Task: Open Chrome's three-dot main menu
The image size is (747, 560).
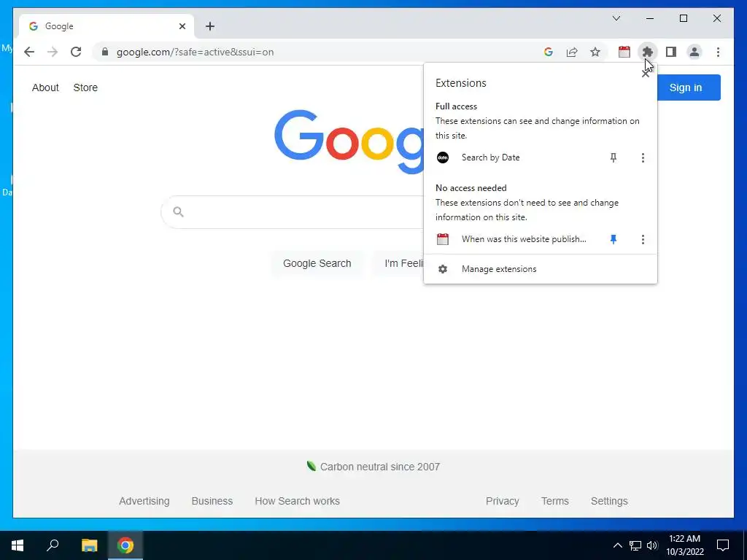Action: click(x=718, y=52)
